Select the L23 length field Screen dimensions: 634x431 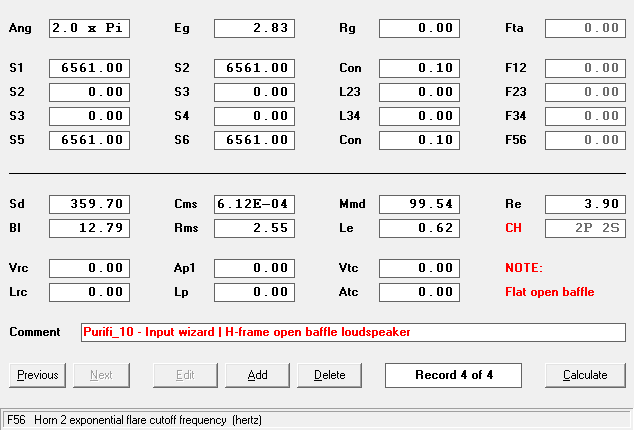(419, 92)
